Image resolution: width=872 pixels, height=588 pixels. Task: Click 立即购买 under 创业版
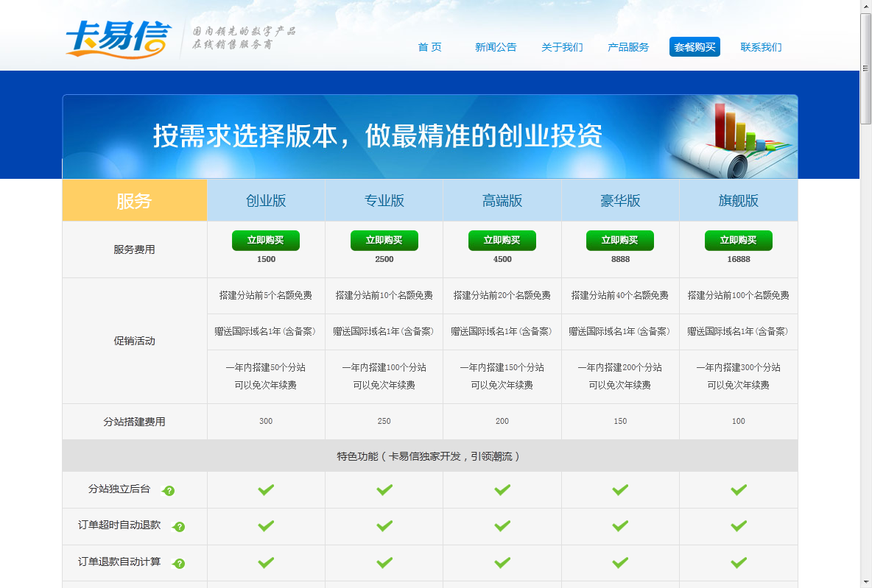click(266, 240)
